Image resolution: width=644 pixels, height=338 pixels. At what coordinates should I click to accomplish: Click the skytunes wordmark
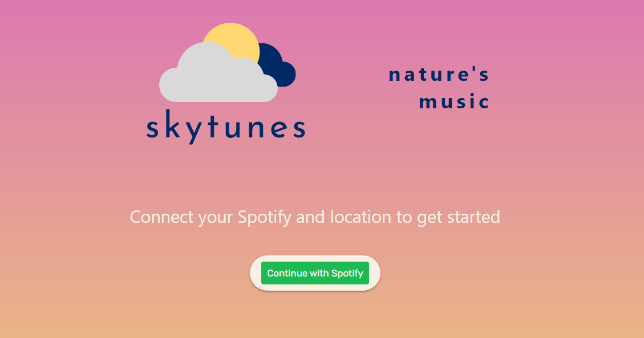coord(226,127)
